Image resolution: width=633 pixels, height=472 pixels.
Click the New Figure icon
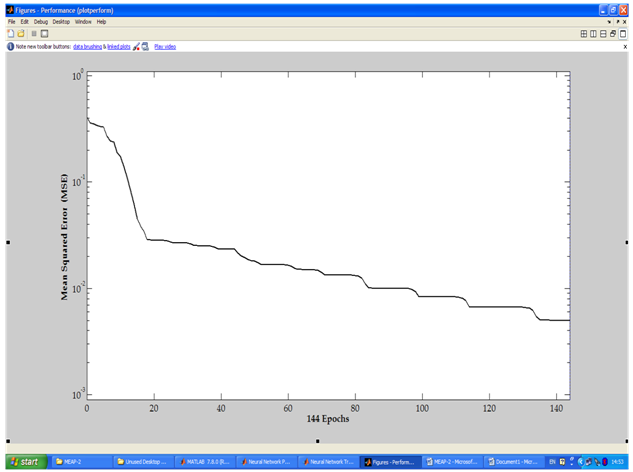(x=10, y=33)
